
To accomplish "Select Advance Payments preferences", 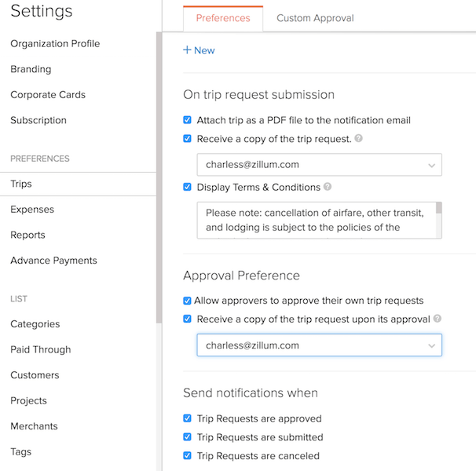I will 53,261.
